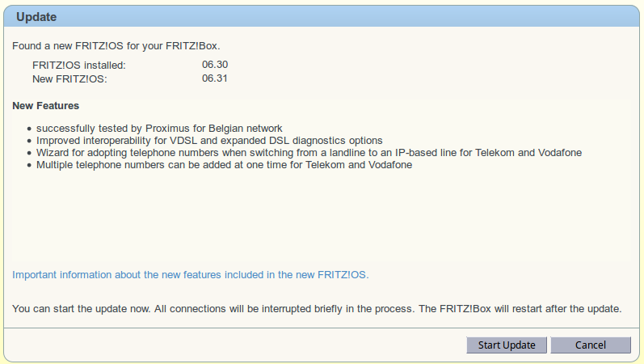Click the restart notice about interrupted connections
Viewport: 644px width, 364px height.
coord(317,309)
